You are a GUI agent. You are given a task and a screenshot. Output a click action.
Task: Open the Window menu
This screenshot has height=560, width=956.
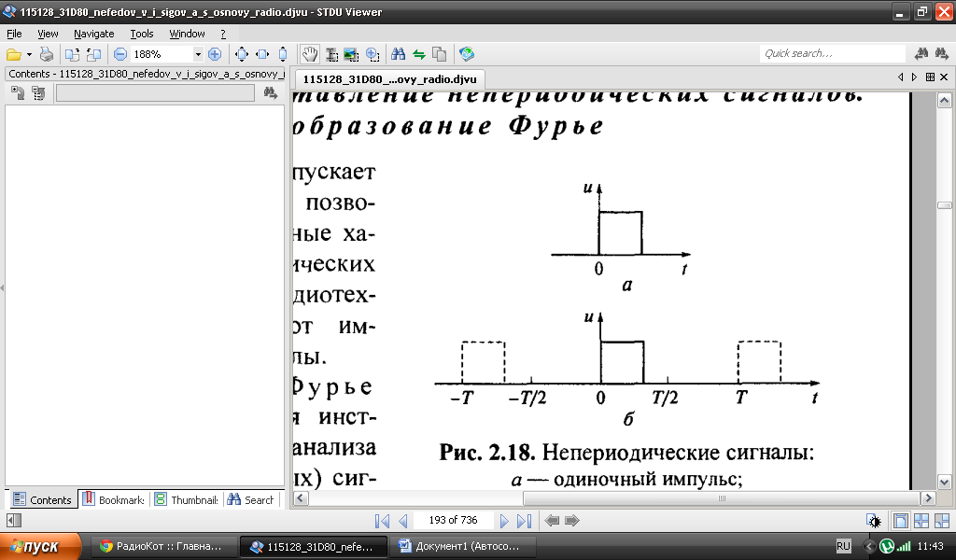(x=187, y=34)
